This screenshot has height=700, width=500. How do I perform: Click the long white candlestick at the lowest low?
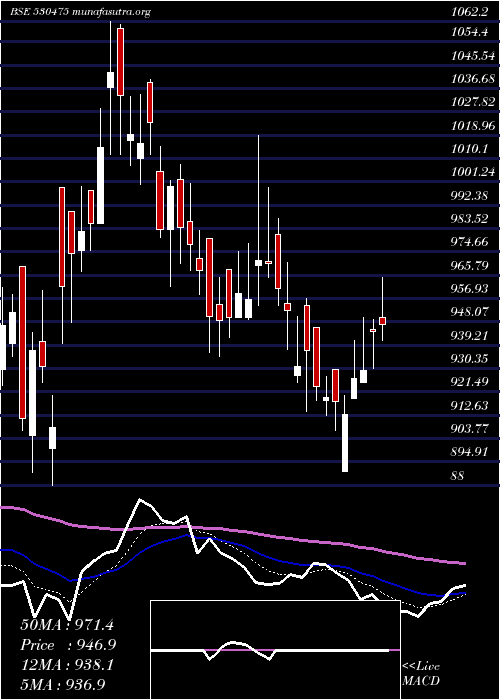[345, 442]
